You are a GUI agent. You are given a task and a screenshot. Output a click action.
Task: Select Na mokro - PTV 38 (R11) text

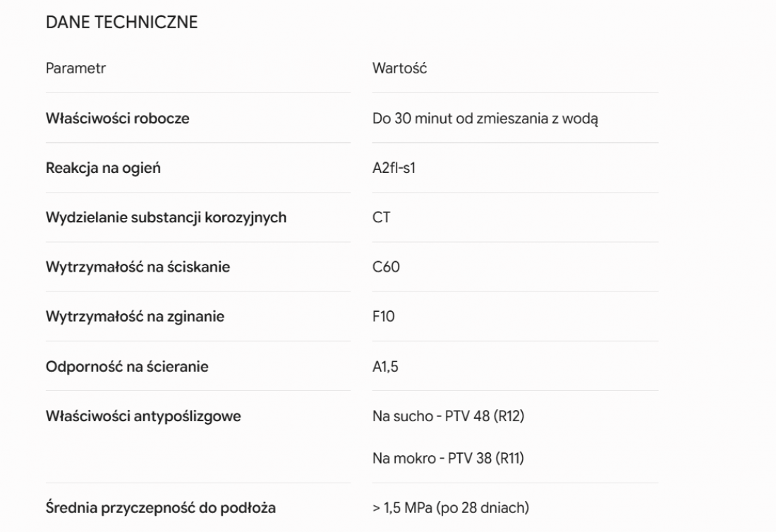click(x=449, y=458)
